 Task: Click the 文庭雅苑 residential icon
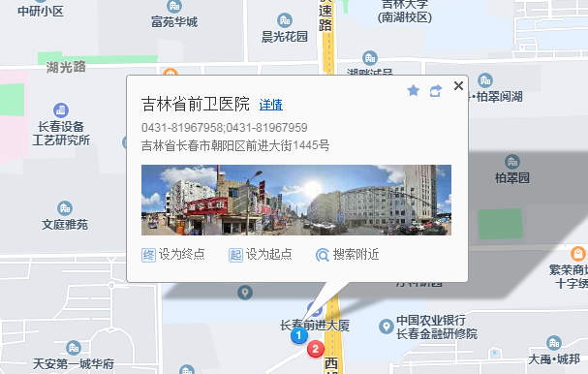(65, 208)
